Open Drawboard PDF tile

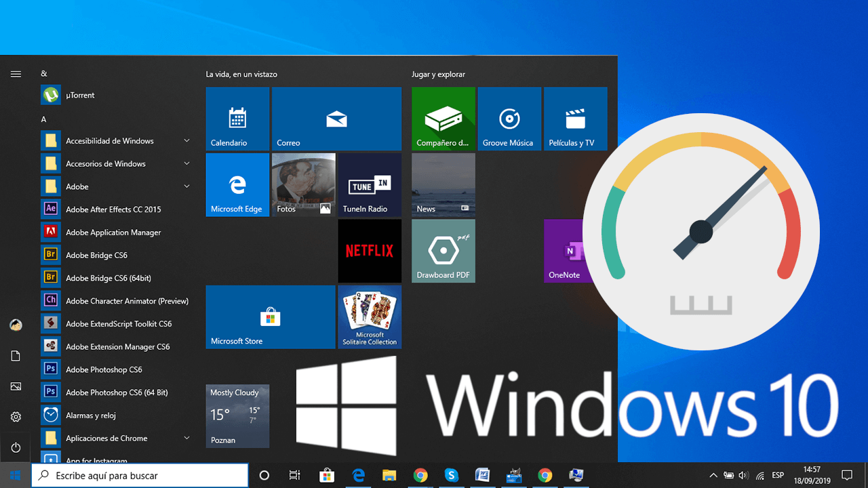pos(443,251)
